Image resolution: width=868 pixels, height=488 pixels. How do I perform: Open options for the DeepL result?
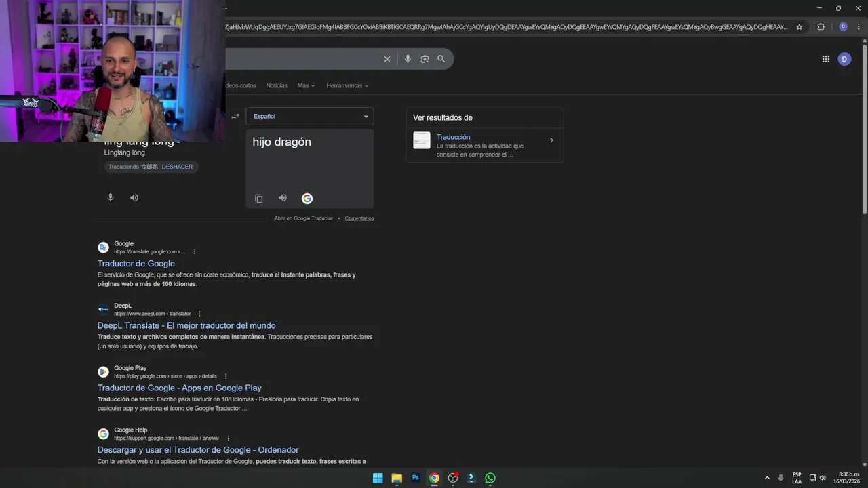coord(199,314)
